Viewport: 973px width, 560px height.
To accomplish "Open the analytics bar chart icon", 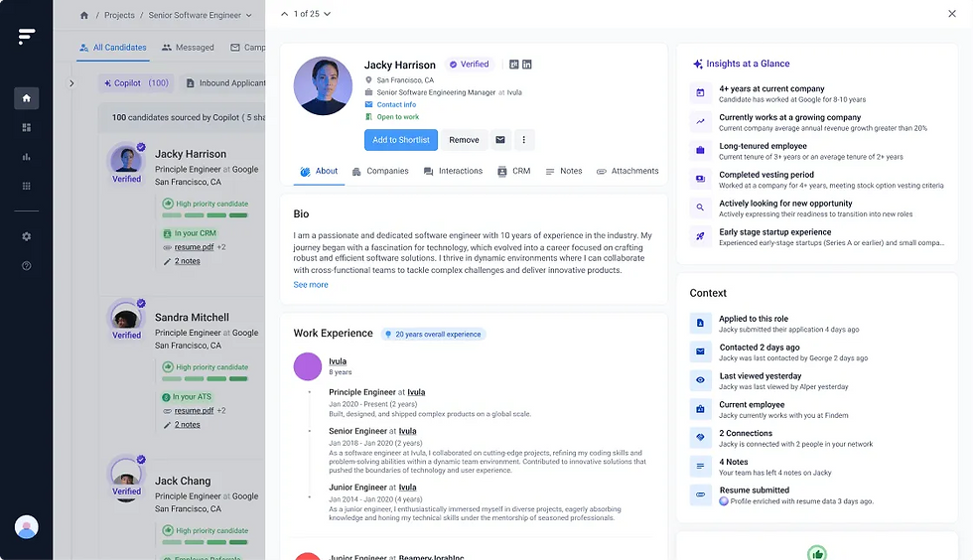I will point(26,157).
